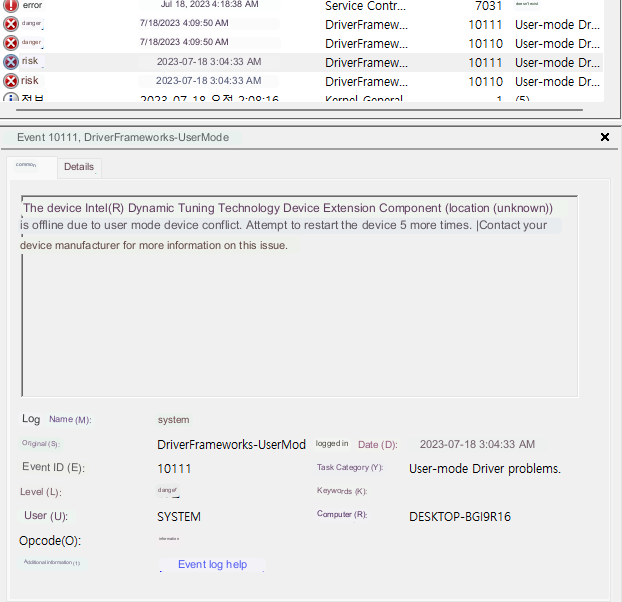Click the red icon on the 3:04:33 AM event 10111 row
This screenshot has height=602, width=622.
[x=11, y=62]
